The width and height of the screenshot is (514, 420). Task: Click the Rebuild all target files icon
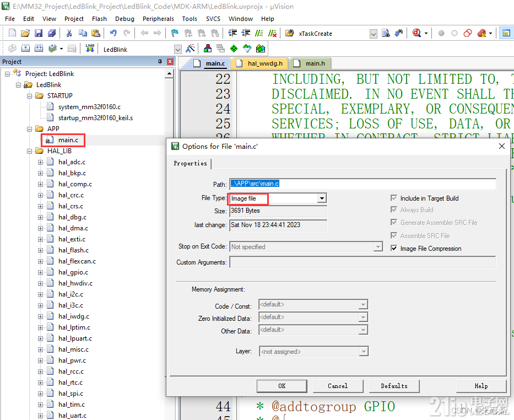pyautogui.click(x=39, y=49)
